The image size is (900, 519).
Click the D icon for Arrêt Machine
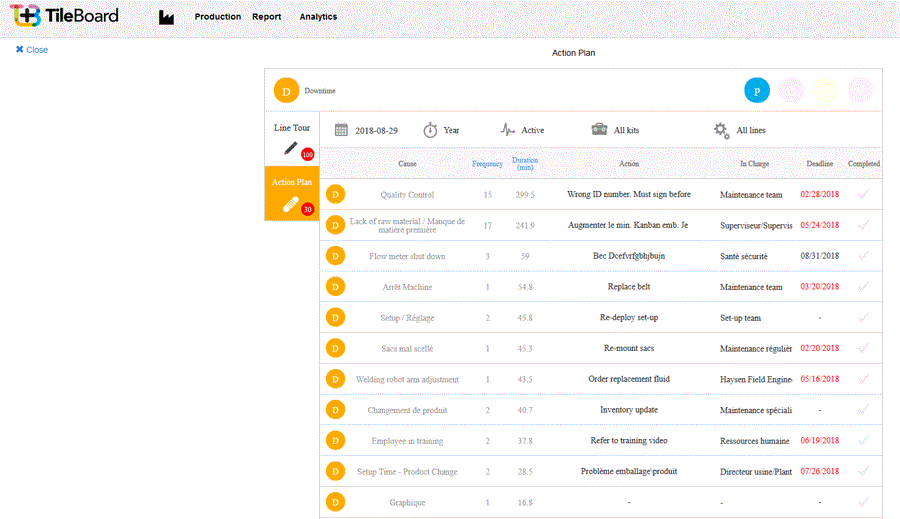[x=335, y=286]
